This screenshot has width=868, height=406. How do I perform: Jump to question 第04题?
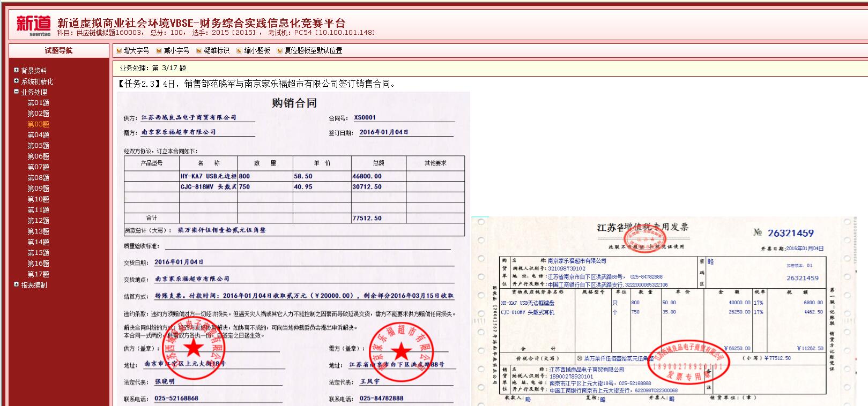[x=39, y=135]
